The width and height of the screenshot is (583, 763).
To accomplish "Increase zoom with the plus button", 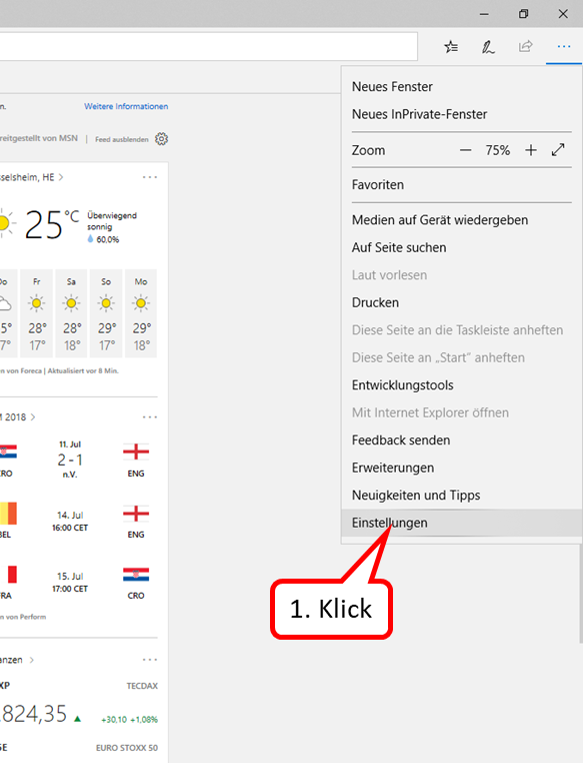I will [531, 150].
